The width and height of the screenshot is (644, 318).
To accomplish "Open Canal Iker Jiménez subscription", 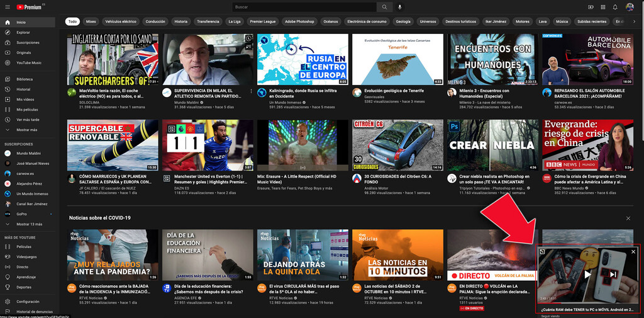I will click(28, 203).
